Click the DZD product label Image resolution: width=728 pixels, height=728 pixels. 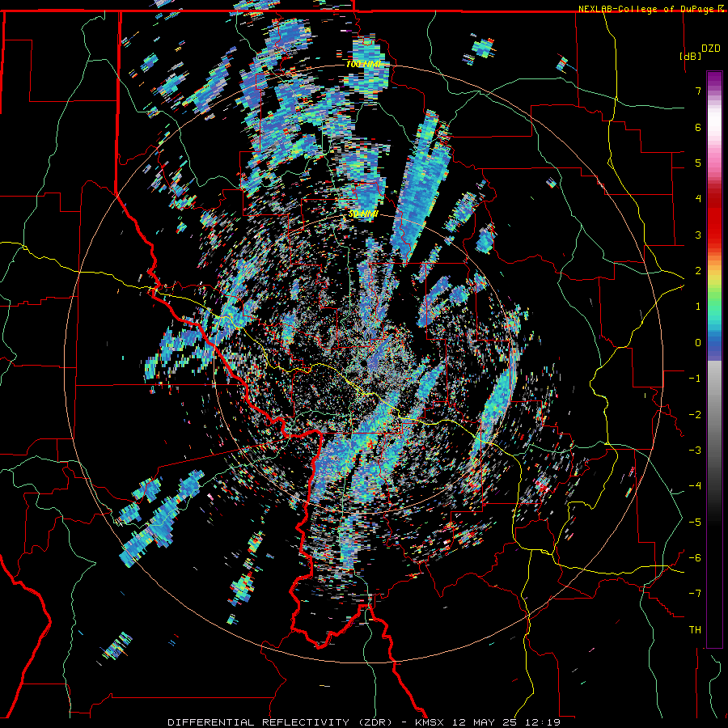click(x=710, y=49)
